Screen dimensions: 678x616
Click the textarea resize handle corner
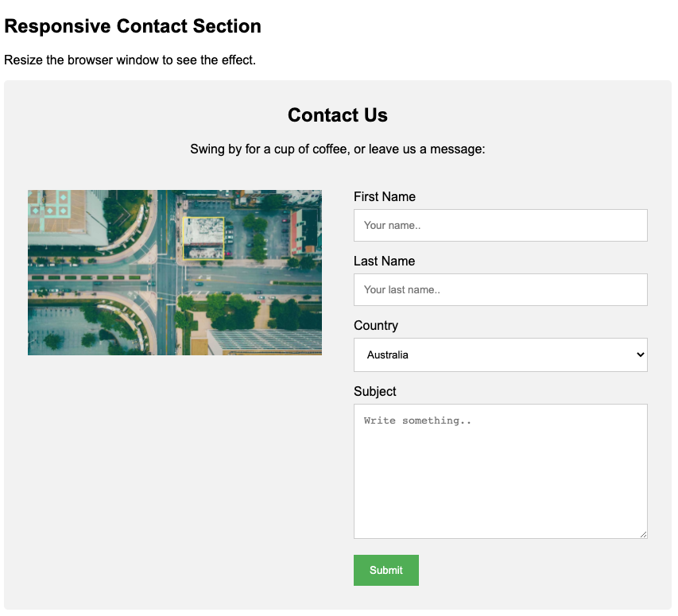click(643, 534)
